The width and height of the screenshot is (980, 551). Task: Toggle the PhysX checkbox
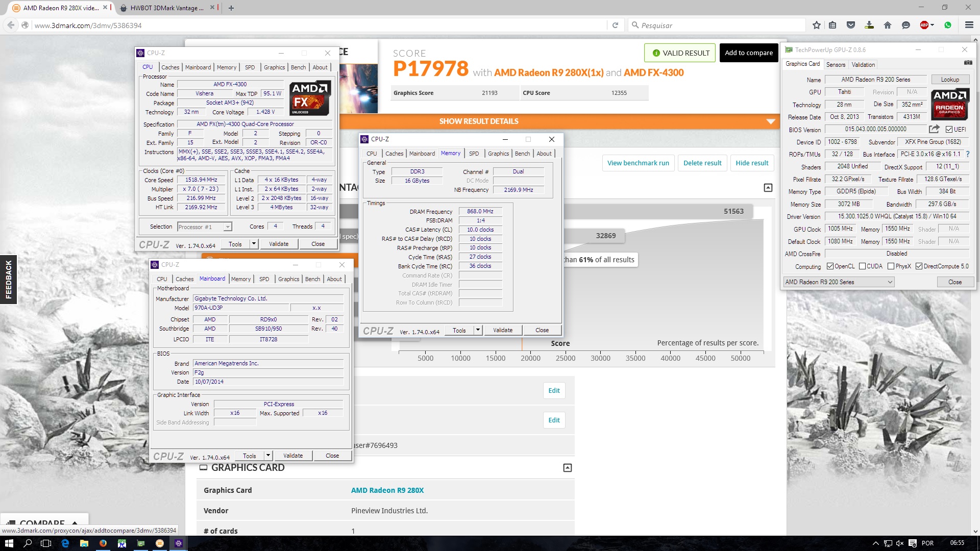(x=891, y=266)
